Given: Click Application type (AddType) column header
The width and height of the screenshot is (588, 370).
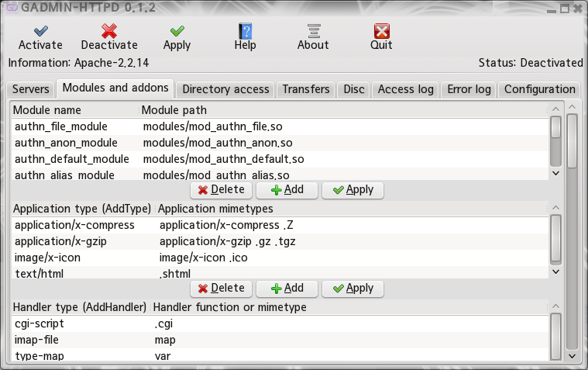Looking at the screenshot, I should pyautogui.click(x=83, y=209).
